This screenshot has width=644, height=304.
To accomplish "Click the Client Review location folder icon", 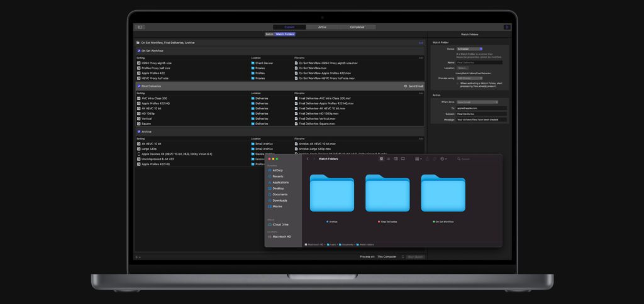I will tap(253, 63).
